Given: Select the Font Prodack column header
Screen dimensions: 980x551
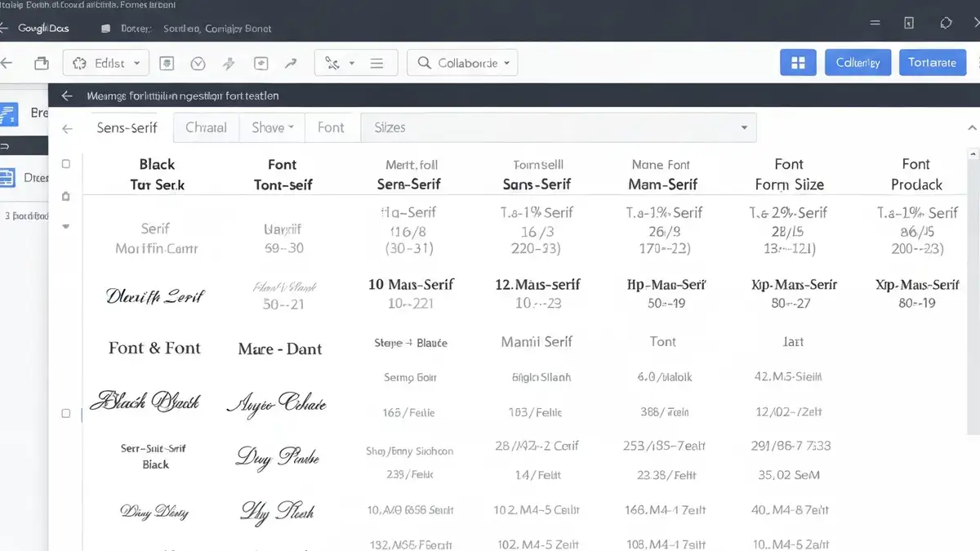Looking at the screenshot, I should click(x=916, y=175).
